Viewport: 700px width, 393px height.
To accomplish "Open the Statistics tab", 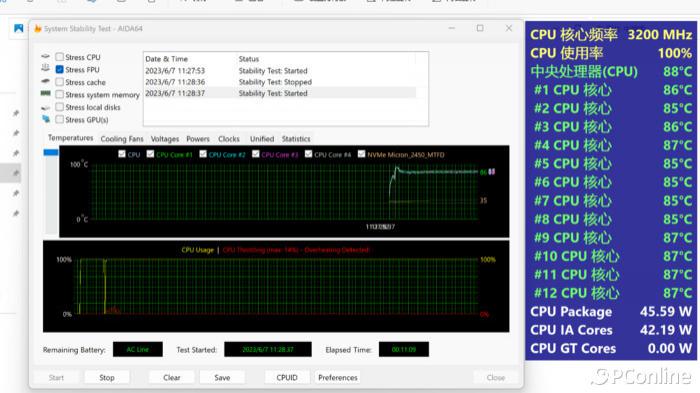I will (296, 139).
